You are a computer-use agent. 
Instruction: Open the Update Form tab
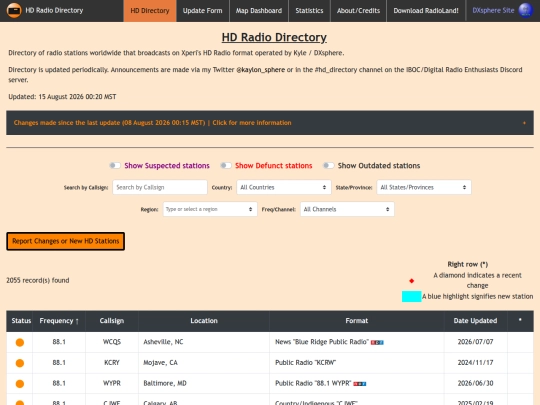coord(202,11)
